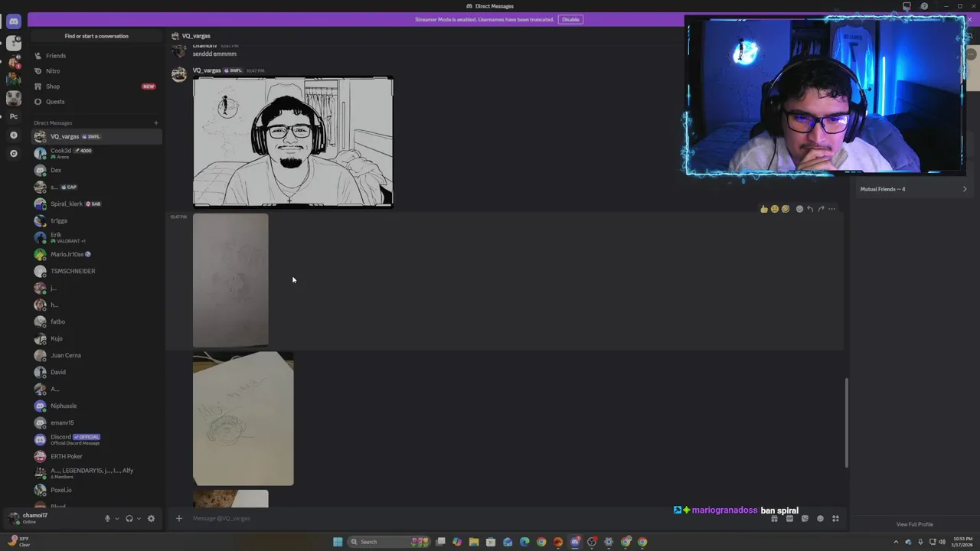Image resolution: width=980 pixels, height=551 pixels.
Task: Click View Full Profile link
Action: tap(914, 524)
